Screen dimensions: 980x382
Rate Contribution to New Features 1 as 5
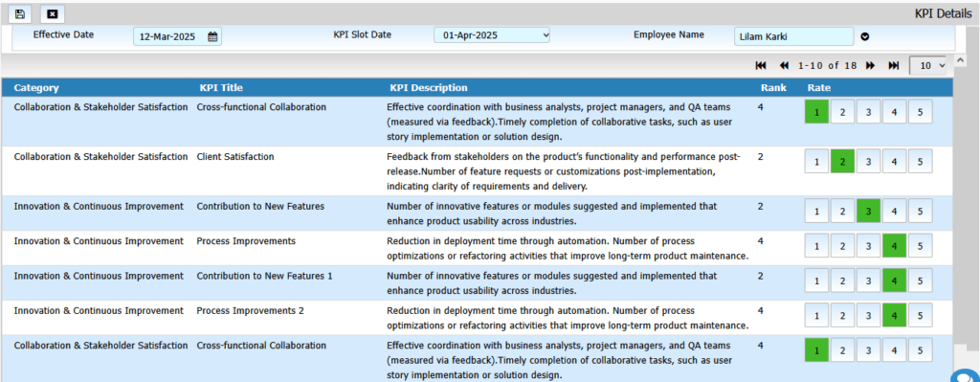pos(920,281)
